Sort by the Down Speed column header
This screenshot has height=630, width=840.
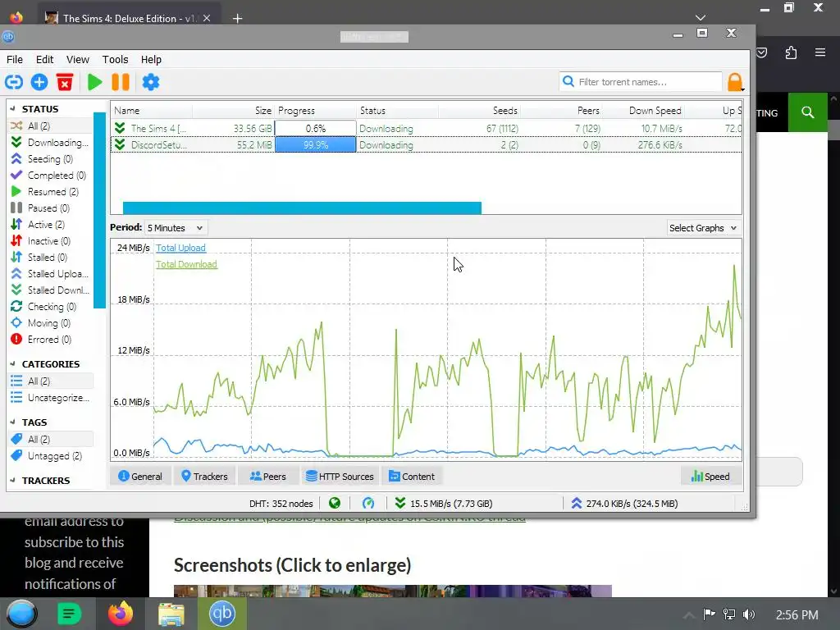point(643,111)
